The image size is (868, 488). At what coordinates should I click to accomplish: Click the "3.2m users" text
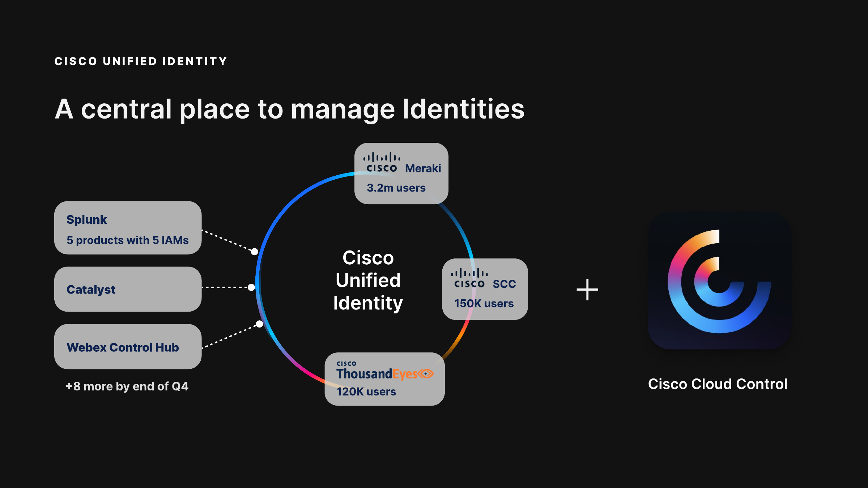coord(396,188)
